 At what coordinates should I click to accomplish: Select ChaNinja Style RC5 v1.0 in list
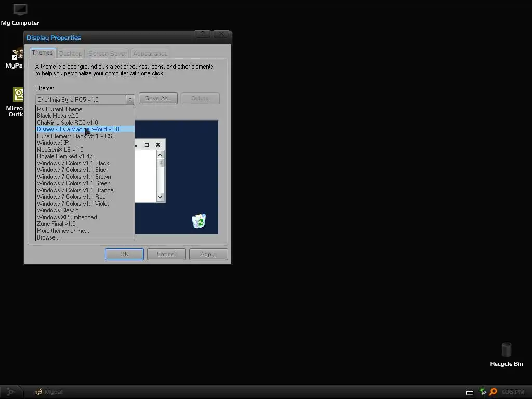(x=85, y=123)
